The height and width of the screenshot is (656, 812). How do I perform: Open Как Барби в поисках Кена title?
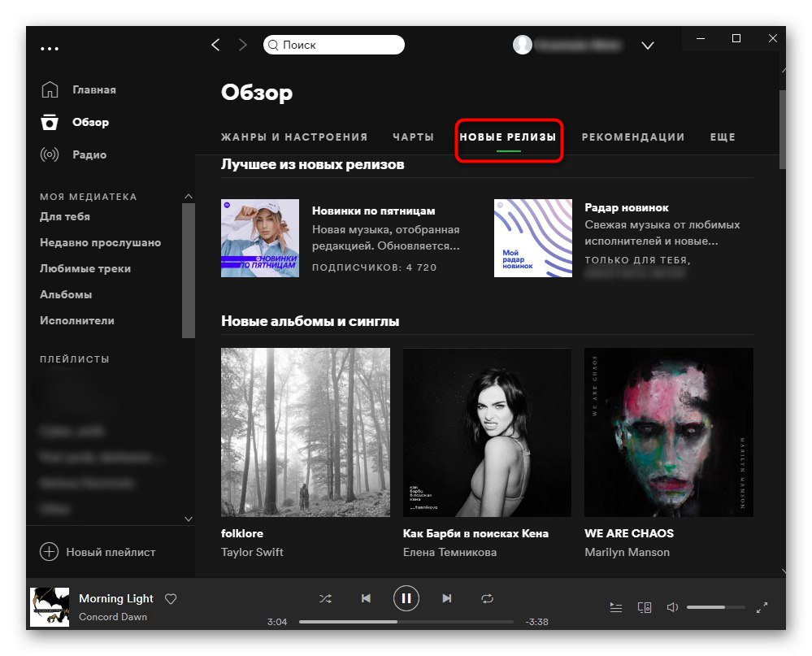pyautogui.click(x=476, y=533)
